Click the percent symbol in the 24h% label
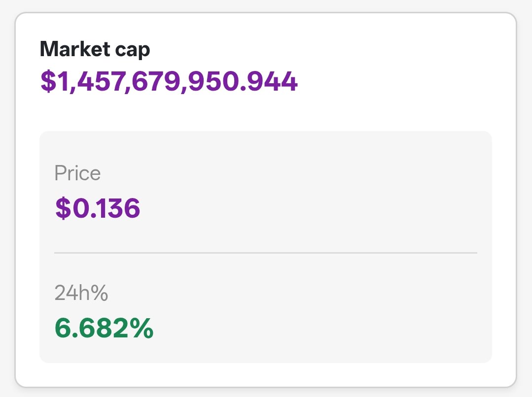This screenshot has height=397, width=532. (99, 293)
